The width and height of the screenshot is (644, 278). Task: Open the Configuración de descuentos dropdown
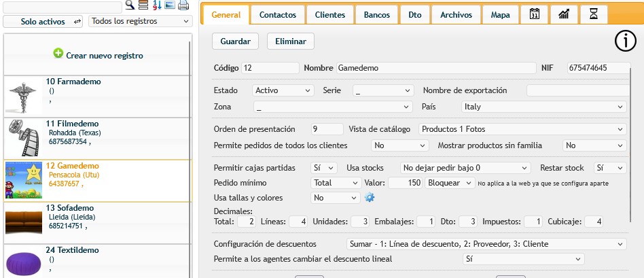pyautogui.click(x=486, y=244)
